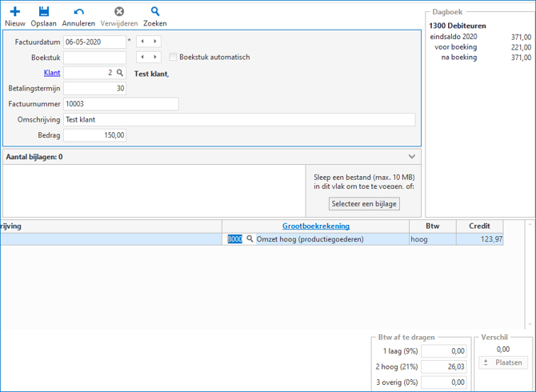Go to next date beside Factuurdatum
This screenshot has height=392, width=536.
[x=154, y=42]
